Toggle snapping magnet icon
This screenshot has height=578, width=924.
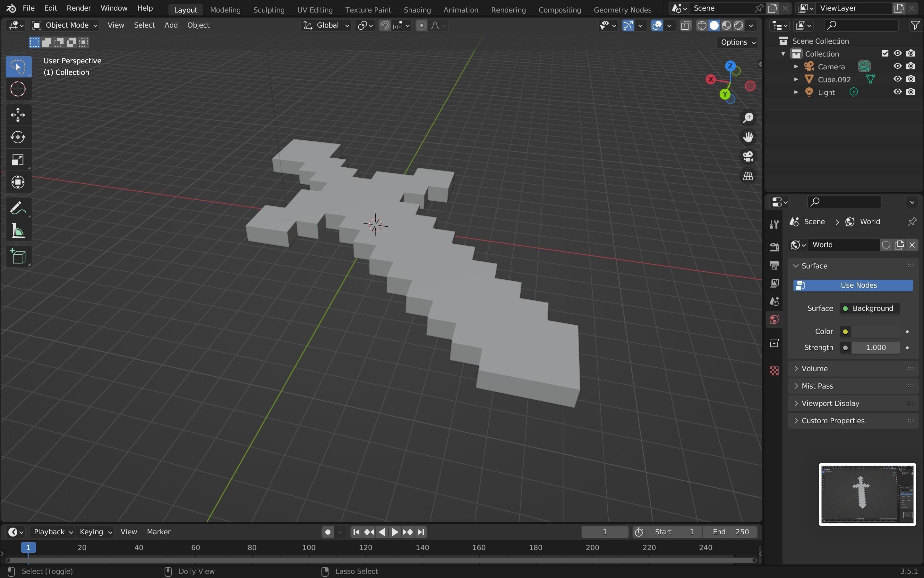[x=385, y=26]
